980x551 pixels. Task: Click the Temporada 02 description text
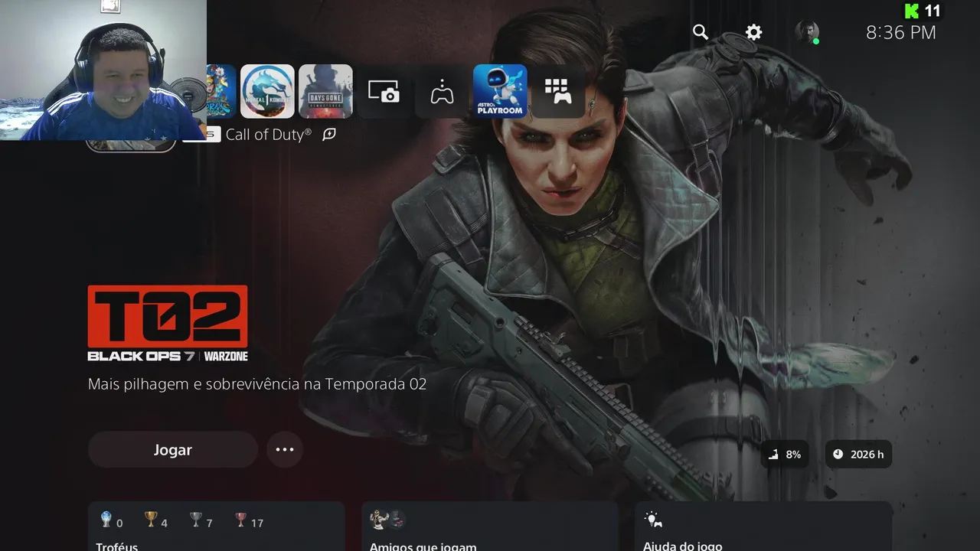(257, 383)
